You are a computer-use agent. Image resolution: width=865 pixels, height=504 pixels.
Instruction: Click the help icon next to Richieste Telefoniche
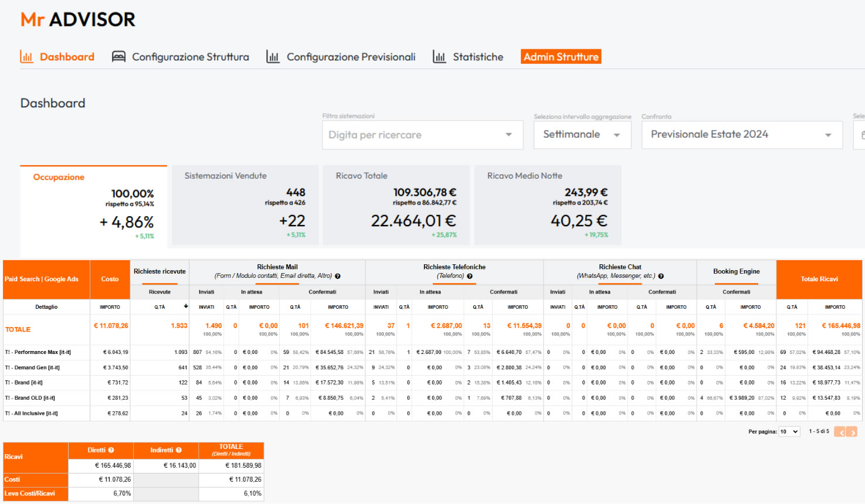point(470,276)
